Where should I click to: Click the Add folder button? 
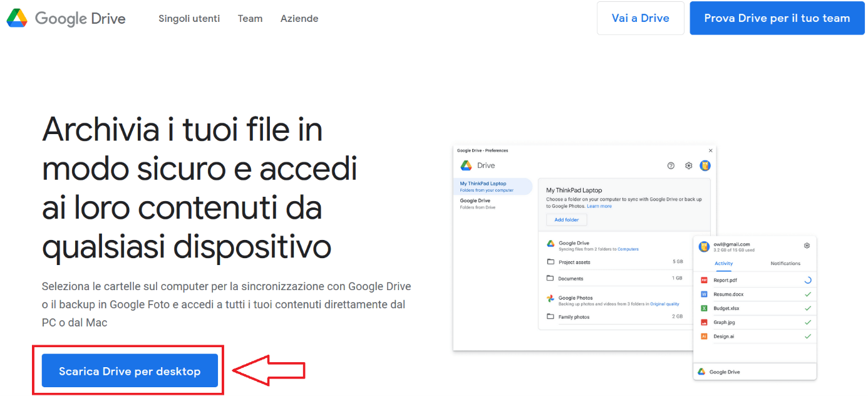pos(567,220)
